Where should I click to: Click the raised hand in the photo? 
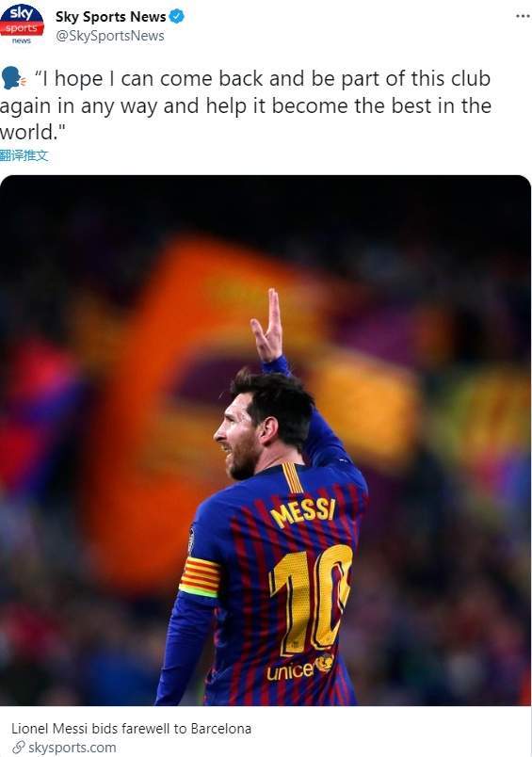click(x=268, y=327)
